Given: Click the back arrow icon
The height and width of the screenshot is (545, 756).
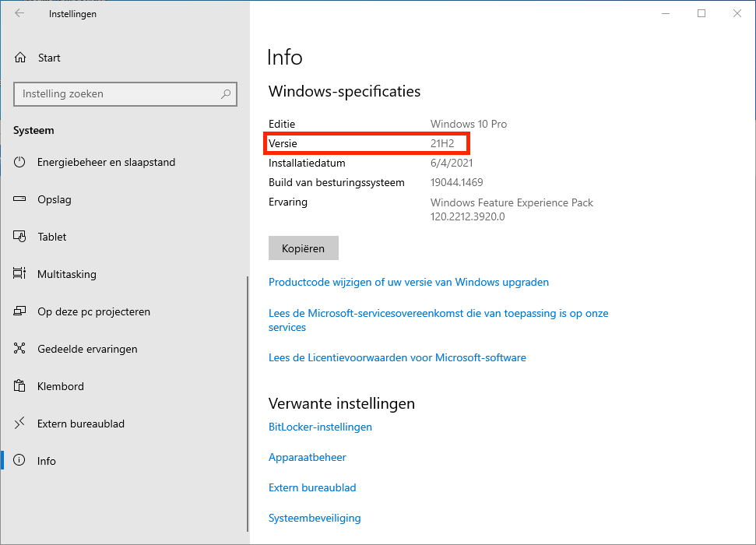Looking at the screenshot, I should (19, 14).
